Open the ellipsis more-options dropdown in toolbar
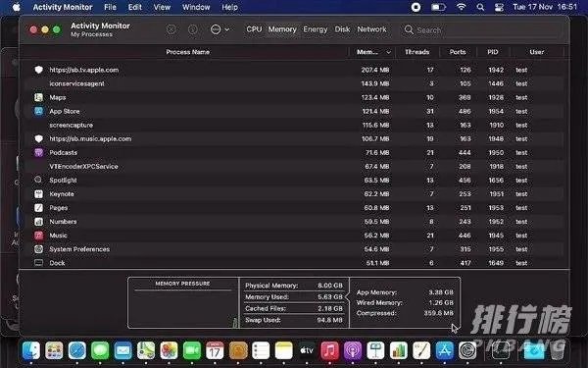 point(220,29)
